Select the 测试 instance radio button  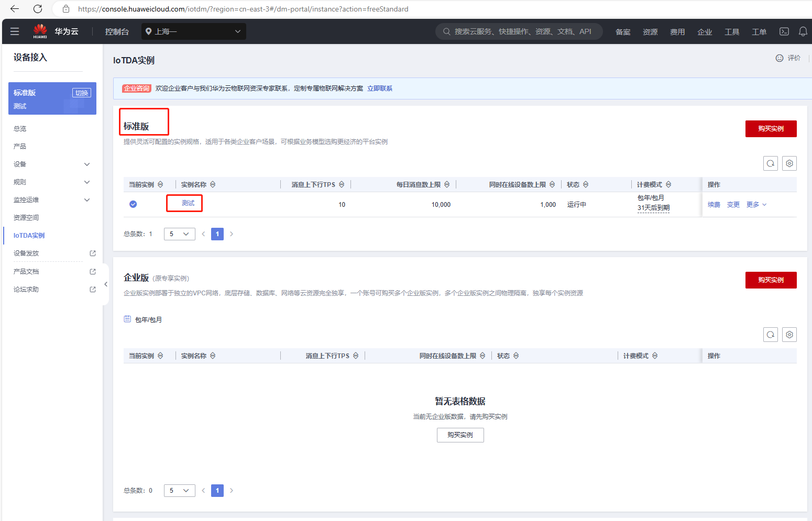[133, 204]
